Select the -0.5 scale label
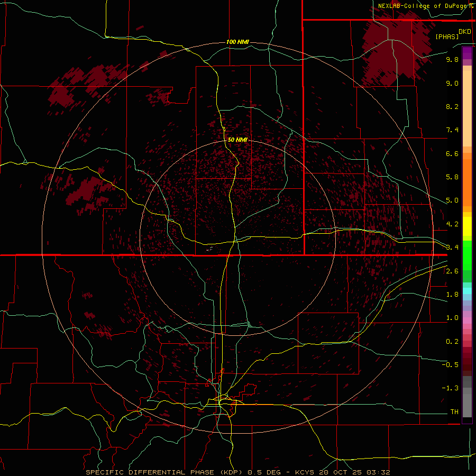 tap(450, 365)
